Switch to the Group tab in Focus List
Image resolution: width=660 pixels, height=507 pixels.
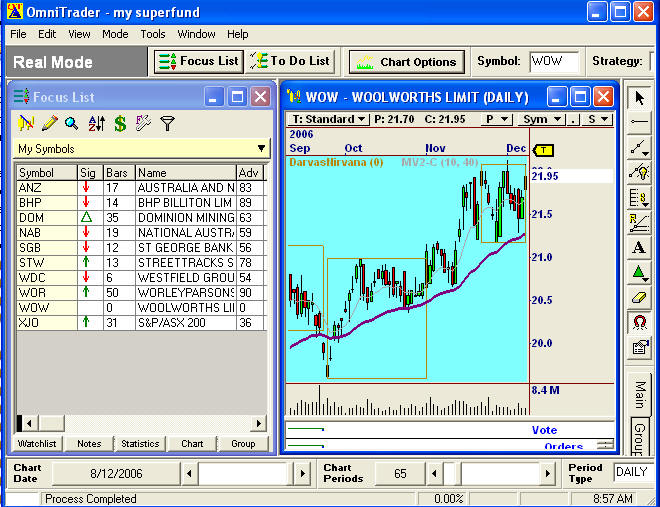click(243, 444)
